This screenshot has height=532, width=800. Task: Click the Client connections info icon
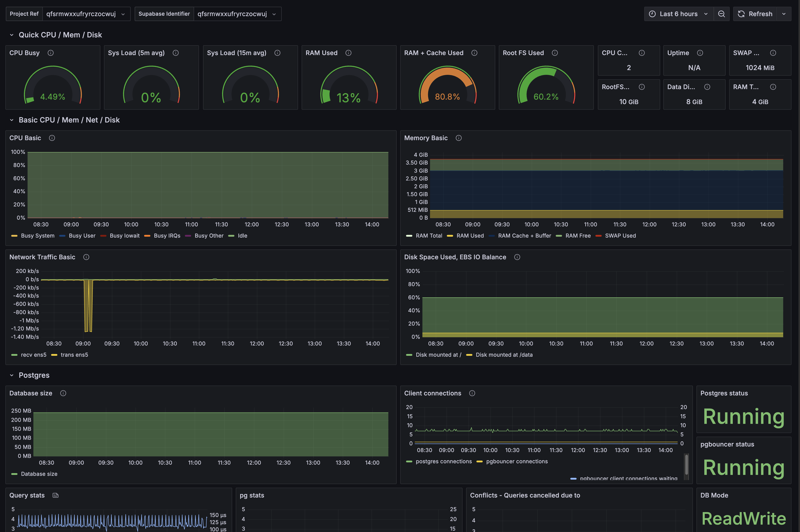472,393
